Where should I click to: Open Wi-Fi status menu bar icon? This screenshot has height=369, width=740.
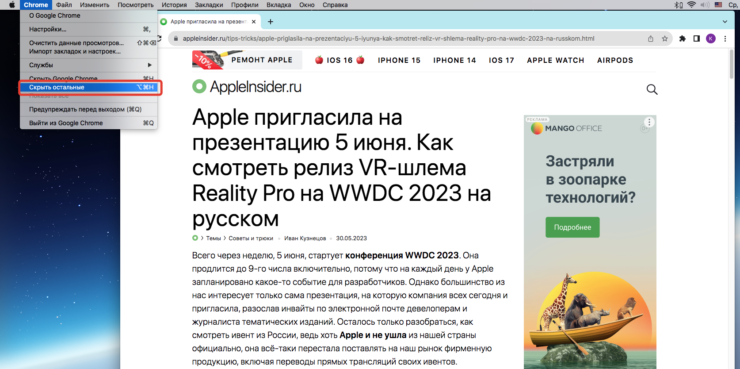click(691, 5)
